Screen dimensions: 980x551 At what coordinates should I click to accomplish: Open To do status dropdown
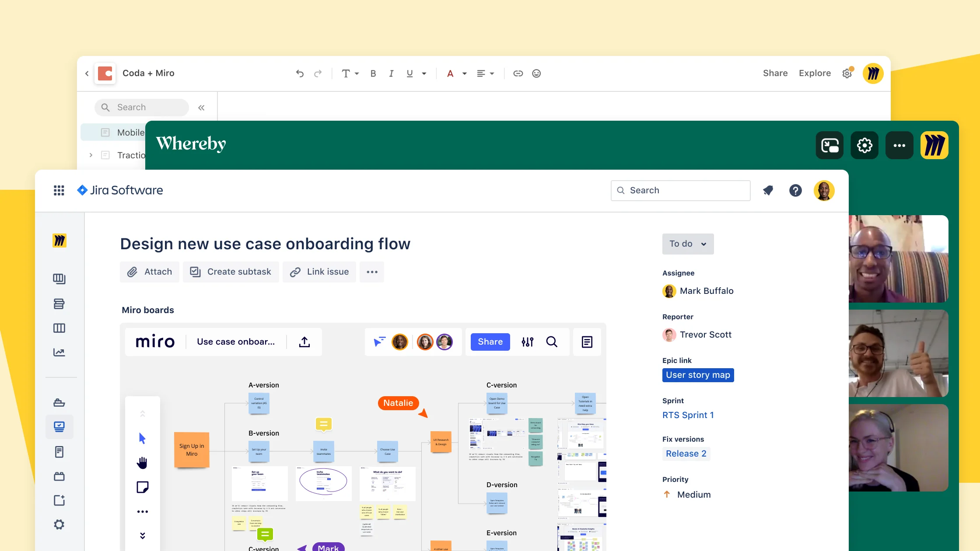click(x=688, y=244)
